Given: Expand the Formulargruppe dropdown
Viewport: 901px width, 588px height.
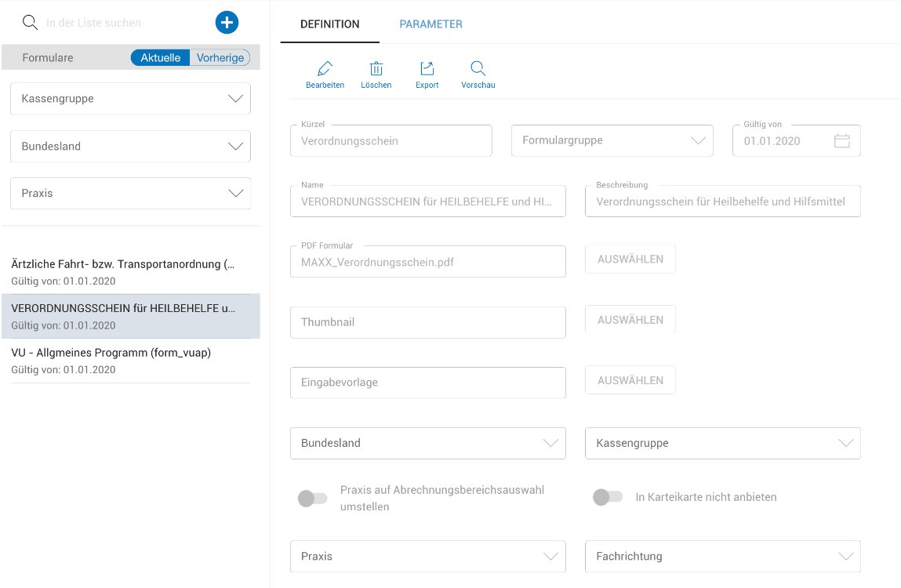Looking at the screenshot, I should pos(612,141).
